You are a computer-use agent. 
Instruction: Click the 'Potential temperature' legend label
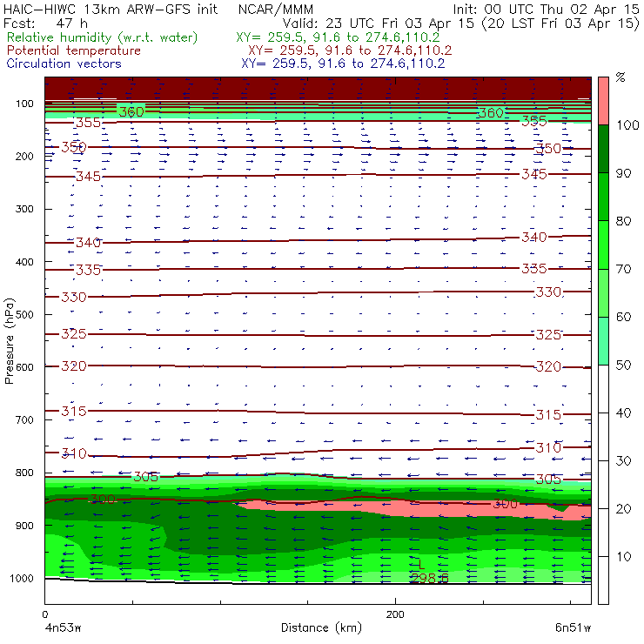tap(74, 50)
